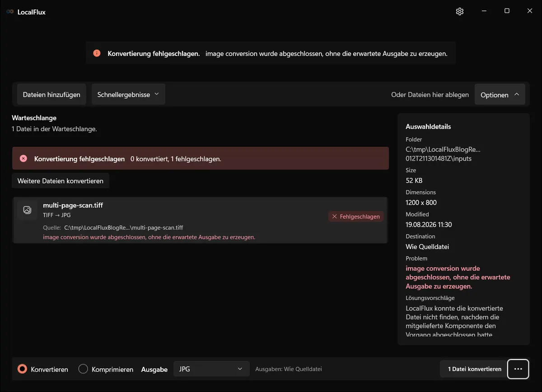
Task: Maximize the LocalFlux window
Action: [507, 11]
